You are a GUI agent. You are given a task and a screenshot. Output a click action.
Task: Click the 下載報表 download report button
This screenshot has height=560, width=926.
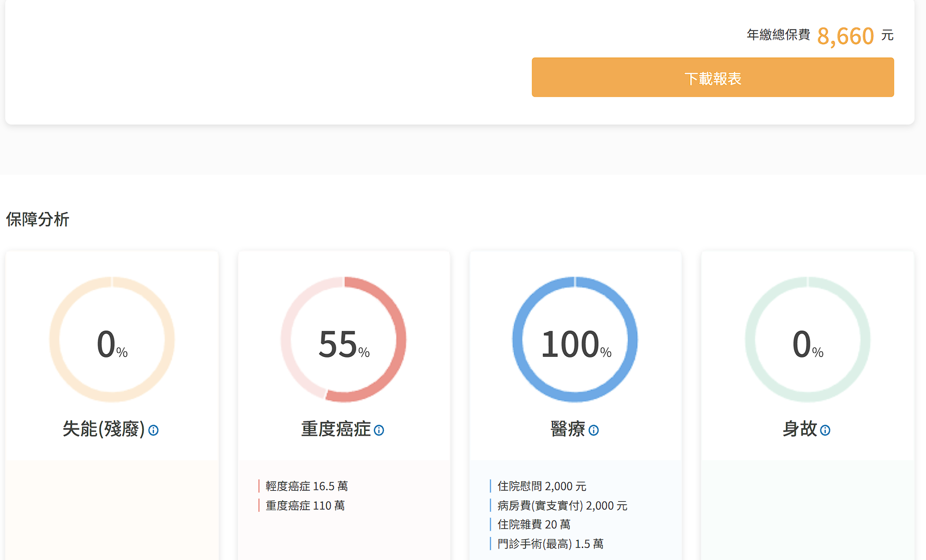713,77
